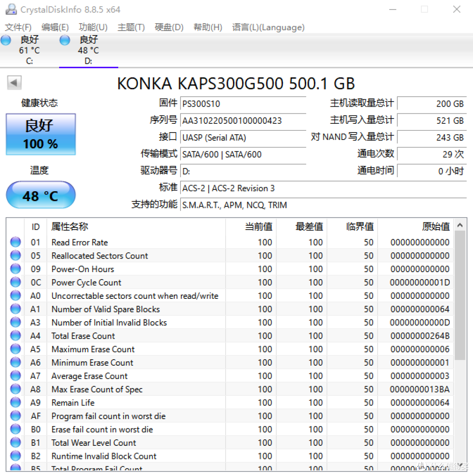Click status orb for Erase fail count row

(x=15, y=429)
